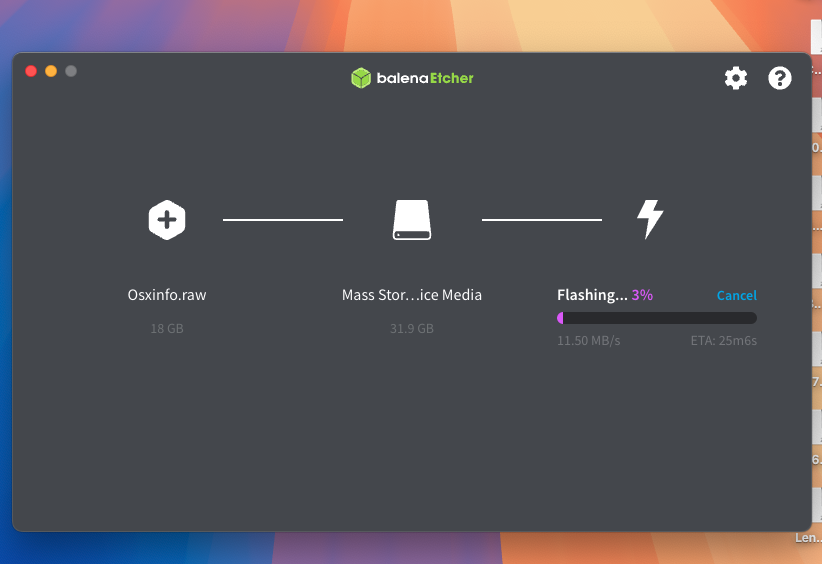Click the green balenaEtcher cube logo
This screenshot has width=822, height=564.
[x=361, y=78]
